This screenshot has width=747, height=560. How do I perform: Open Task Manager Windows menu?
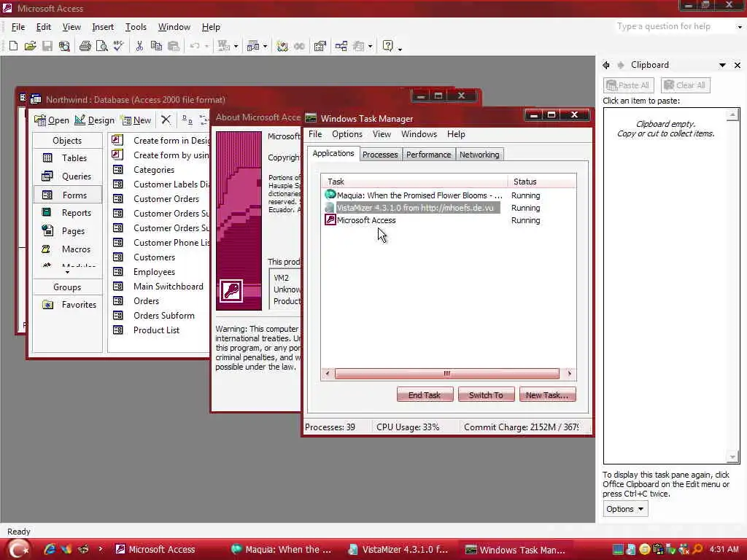pos(419,134)
